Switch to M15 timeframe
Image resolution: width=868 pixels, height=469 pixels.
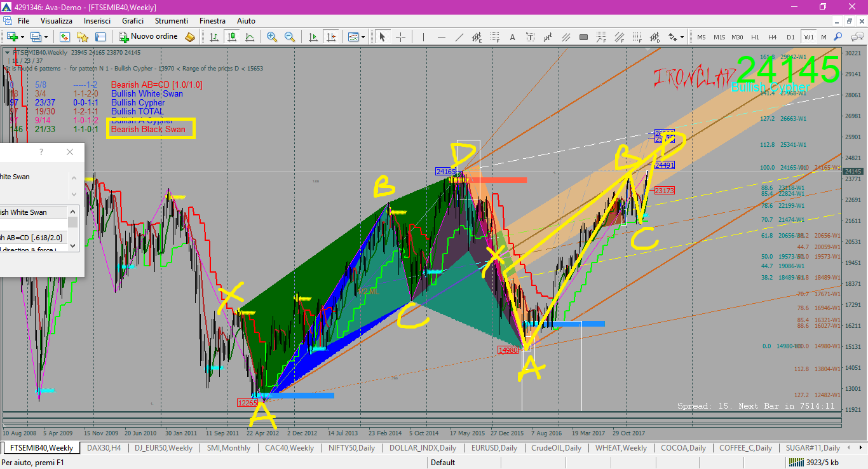719,37
